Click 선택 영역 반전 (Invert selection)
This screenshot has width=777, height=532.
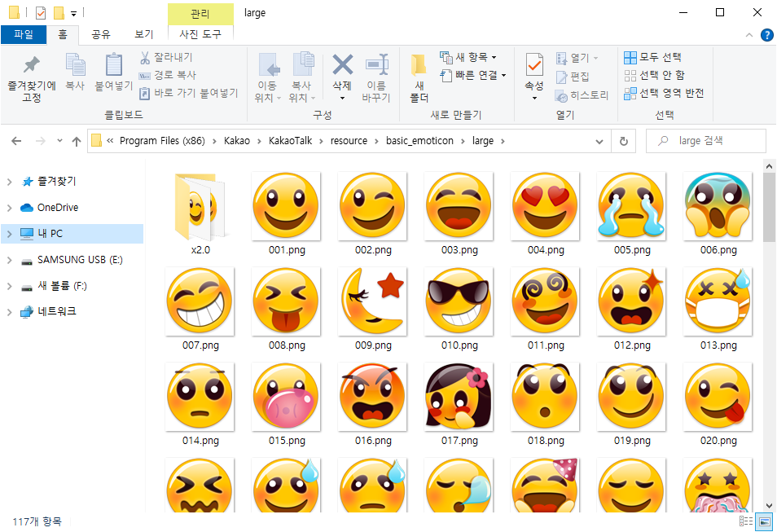click(x=664, y=93)
